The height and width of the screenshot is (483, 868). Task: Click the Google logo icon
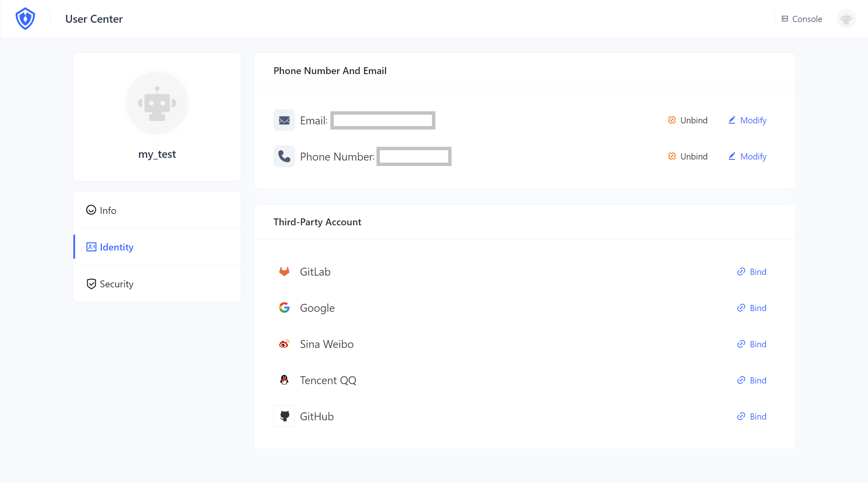click(284, 308)
